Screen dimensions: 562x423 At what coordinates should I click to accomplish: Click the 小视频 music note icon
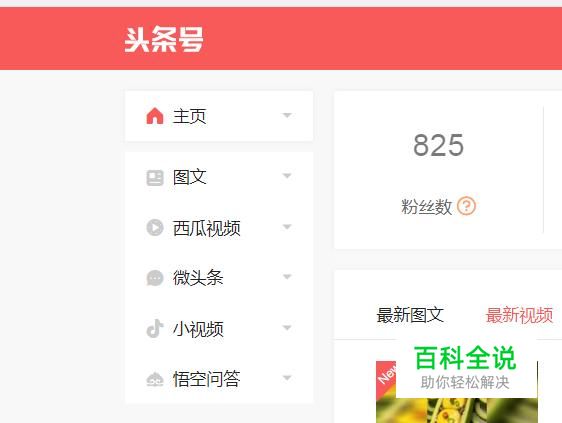point(155,328)
